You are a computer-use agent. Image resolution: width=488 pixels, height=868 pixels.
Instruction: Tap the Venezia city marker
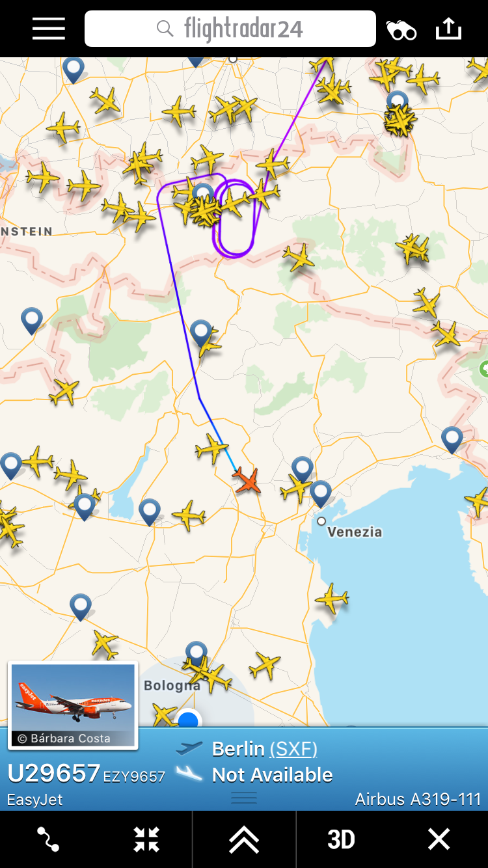click(x=321, y=521)
